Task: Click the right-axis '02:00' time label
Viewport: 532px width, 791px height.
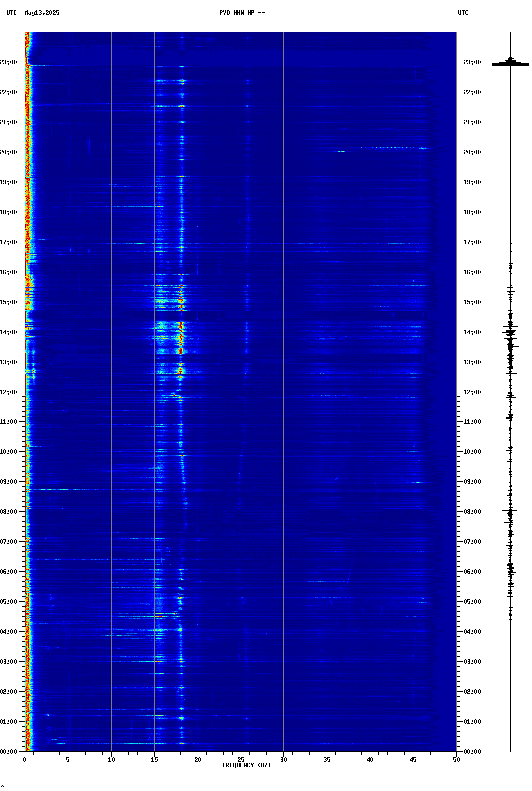Action: pos(472,692)
